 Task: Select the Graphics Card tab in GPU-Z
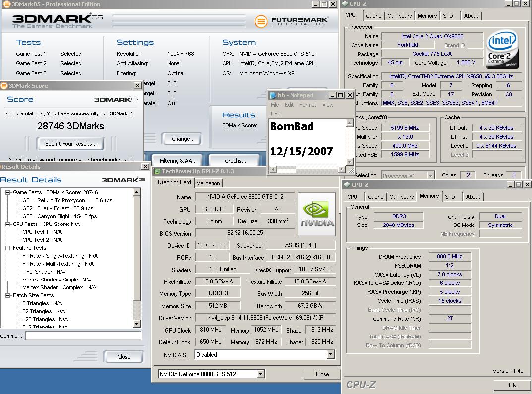tap(175, 182)
